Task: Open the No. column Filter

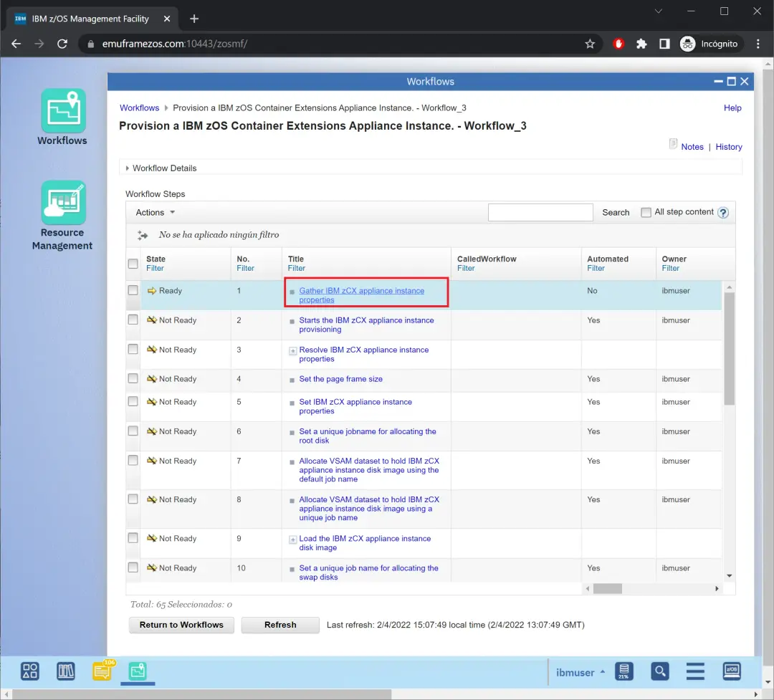Action: click(245, 268)
